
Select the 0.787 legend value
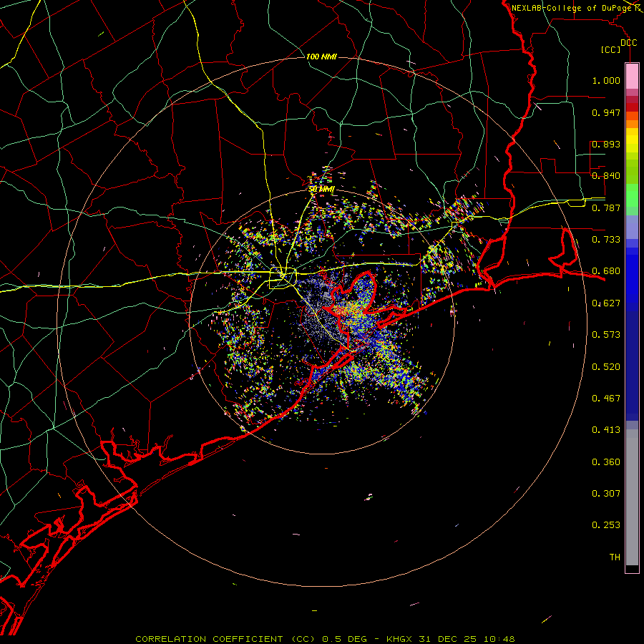click(606, 208)
